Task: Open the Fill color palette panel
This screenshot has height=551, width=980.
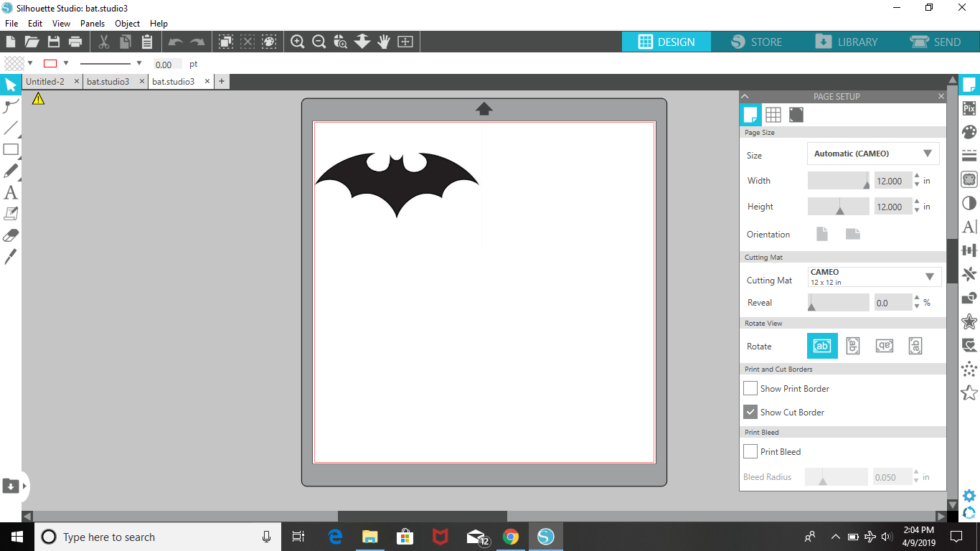Action: tap(969, 132)
